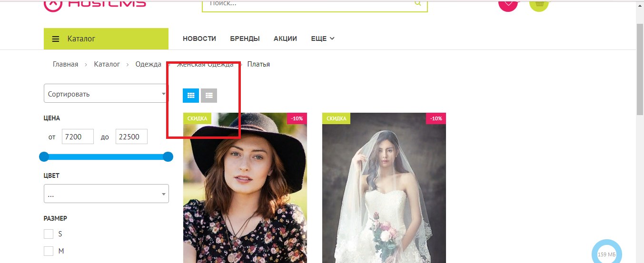Click the search magnifier icon
The height and width of the screenshot is (263, 644).
point(417,4)
